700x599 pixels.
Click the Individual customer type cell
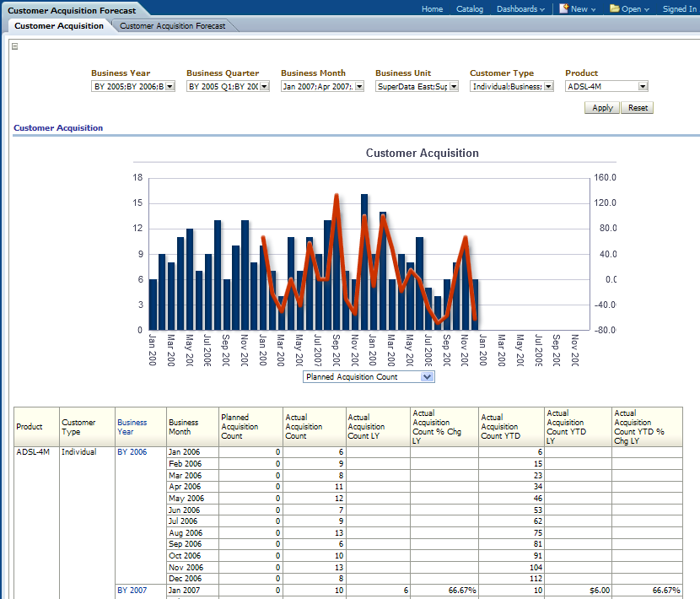79,452
